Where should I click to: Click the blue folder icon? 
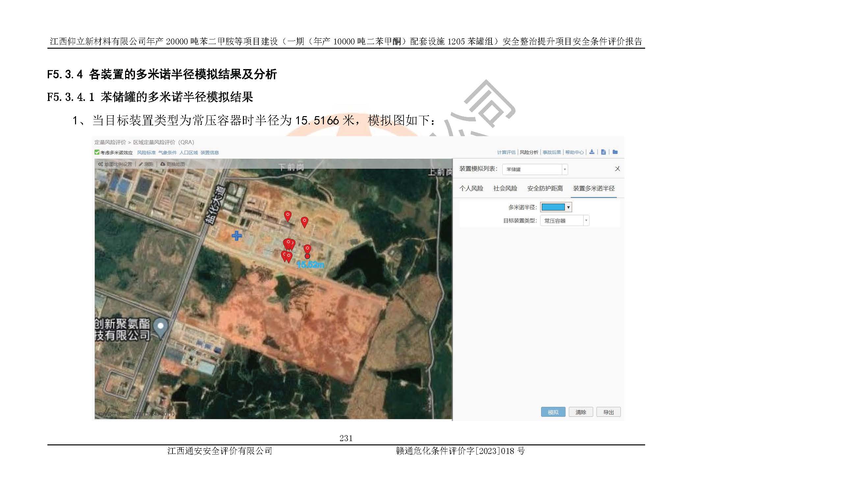point(615,152)
